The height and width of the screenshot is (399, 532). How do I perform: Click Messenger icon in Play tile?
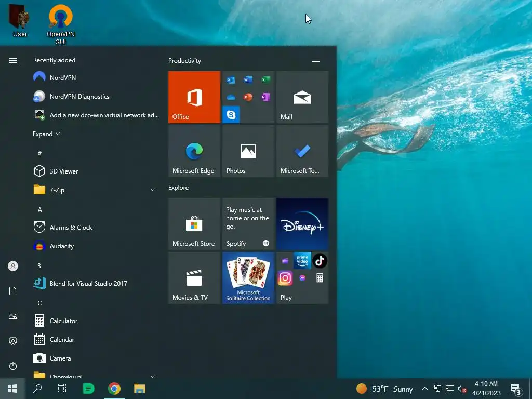coord(302,278)
